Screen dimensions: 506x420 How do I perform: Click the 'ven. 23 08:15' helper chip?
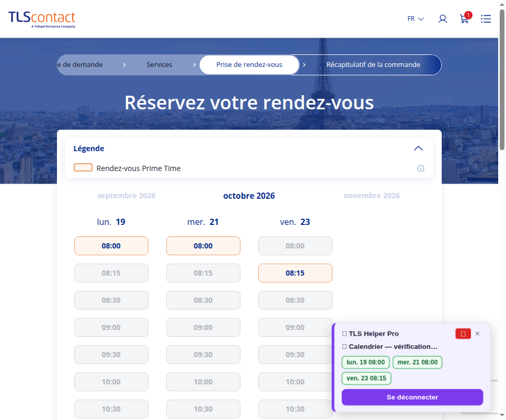(x=366, y=378)
